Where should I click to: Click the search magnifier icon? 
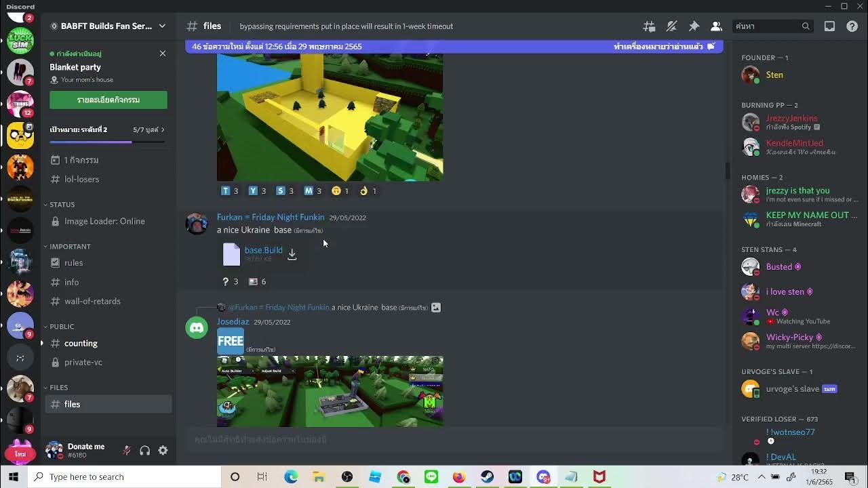(x=806, y=26)
